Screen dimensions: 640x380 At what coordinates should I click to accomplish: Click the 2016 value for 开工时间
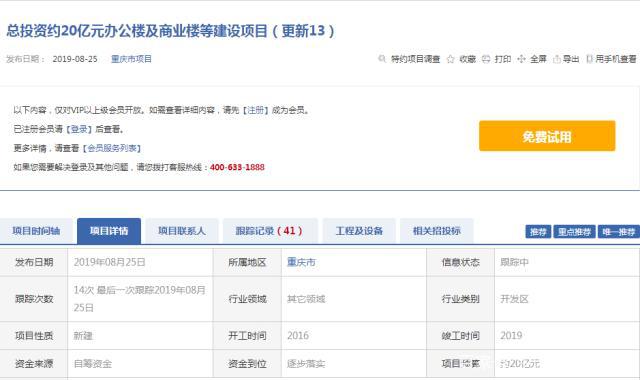tap(298, 336)
